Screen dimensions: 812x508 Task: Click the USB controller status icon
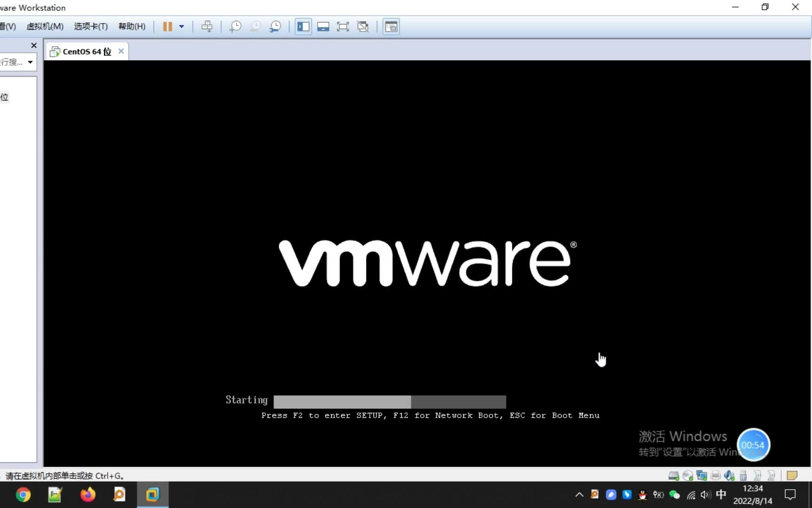[743, 476]
